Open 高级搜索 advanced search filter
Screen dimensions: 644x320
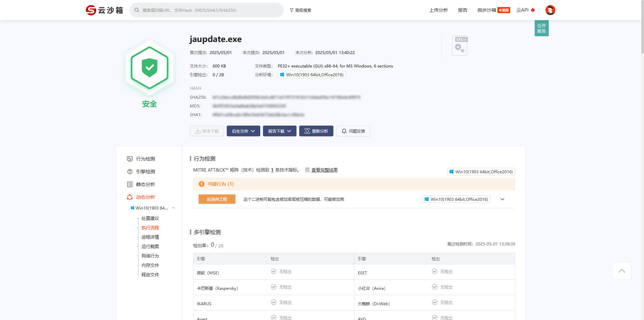(301, 10)
